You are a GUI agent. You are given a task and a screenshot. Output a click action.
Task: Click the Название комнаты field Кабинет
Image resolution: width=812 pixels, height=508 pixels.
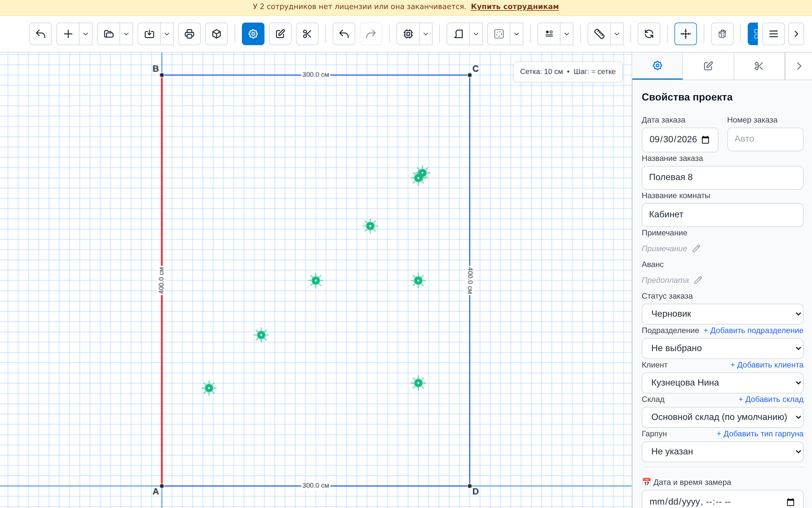[722, 215]
